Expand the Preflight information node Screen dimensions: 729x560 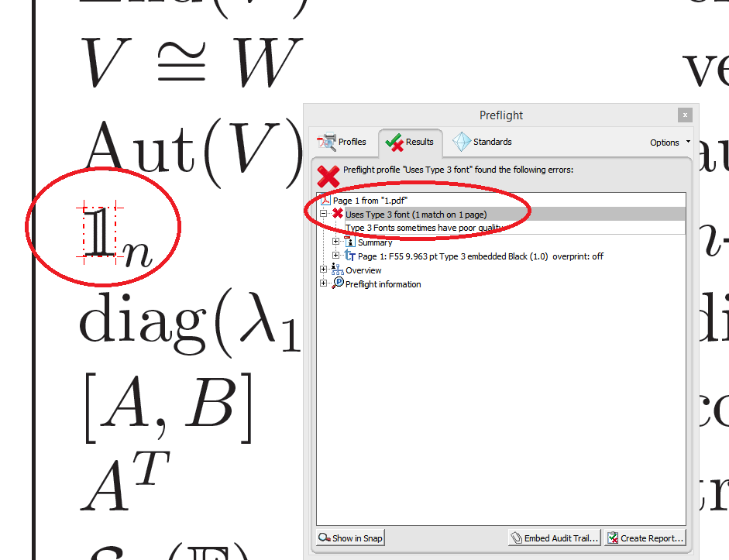click(323, 283)
